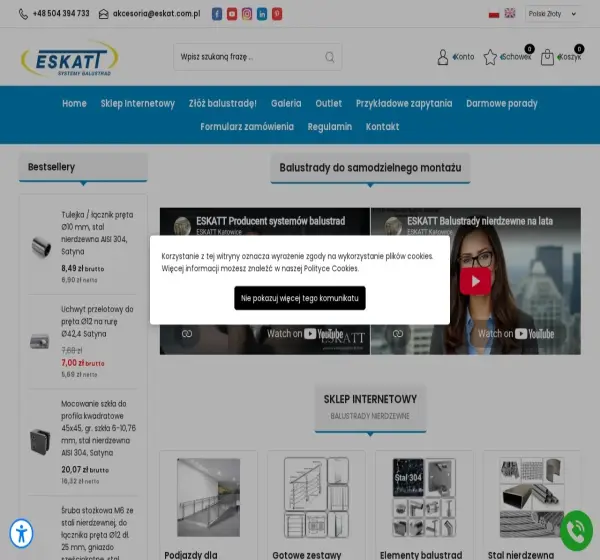The width and height of the screenshot is (600, 560).
Task: Open 'Śruba stożkowa M6' product link
Action: point(97,534)
